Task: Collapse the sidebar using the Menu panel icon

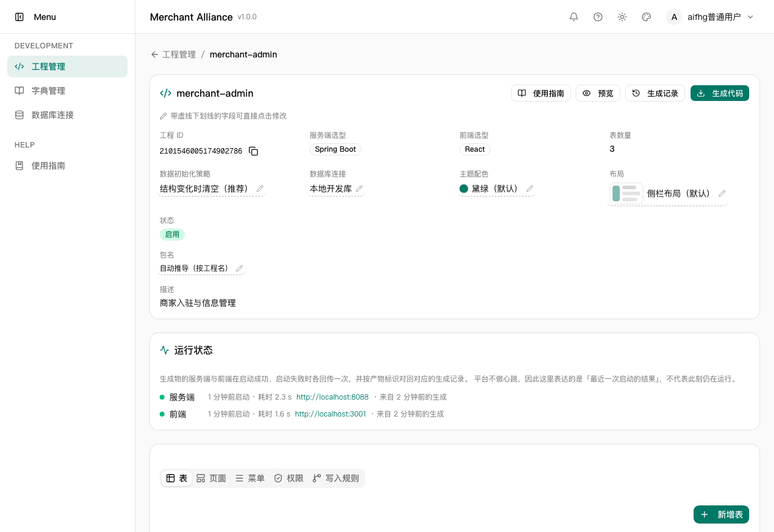Action: (19, 17)
